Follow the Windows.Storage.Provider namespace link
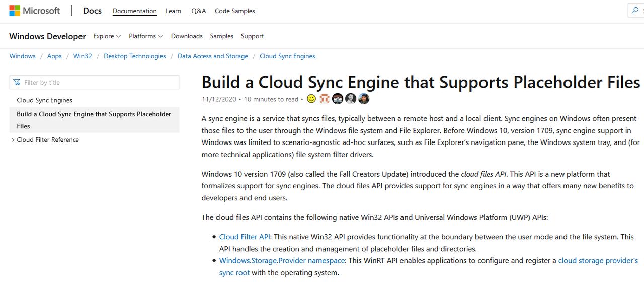 [x=282, y=261]
